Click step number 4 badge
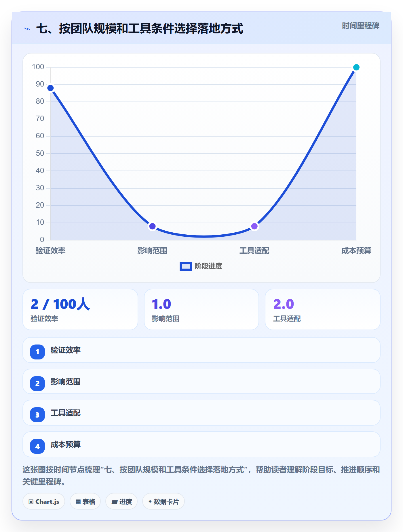403x532 pixels. [37, 446]
